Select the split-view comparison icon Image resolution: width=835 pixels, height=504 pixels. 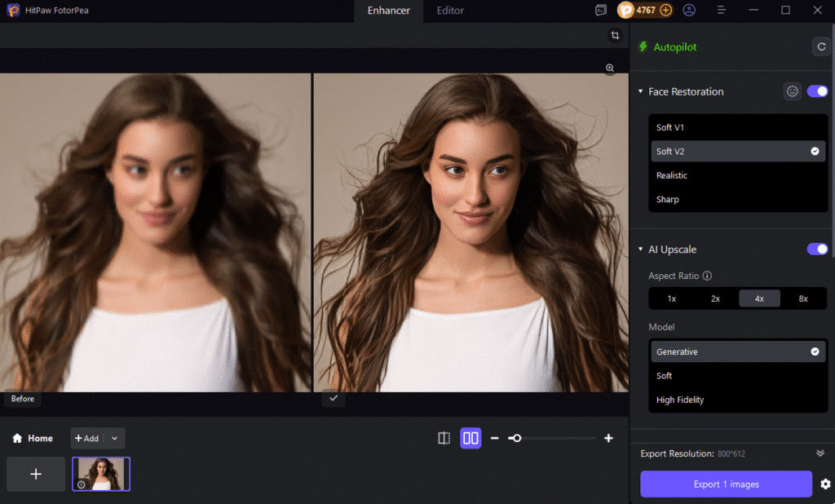coord(444,438)
